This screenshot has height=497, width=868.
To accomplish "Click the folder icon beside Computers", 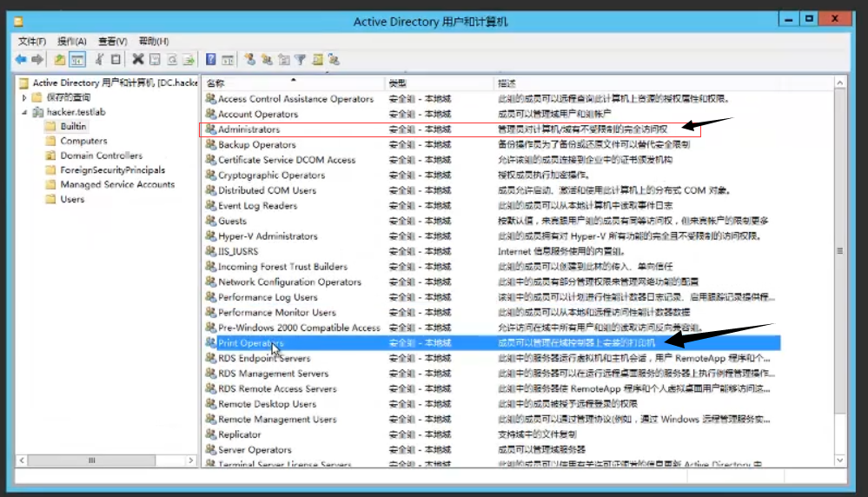I will 51,141.
